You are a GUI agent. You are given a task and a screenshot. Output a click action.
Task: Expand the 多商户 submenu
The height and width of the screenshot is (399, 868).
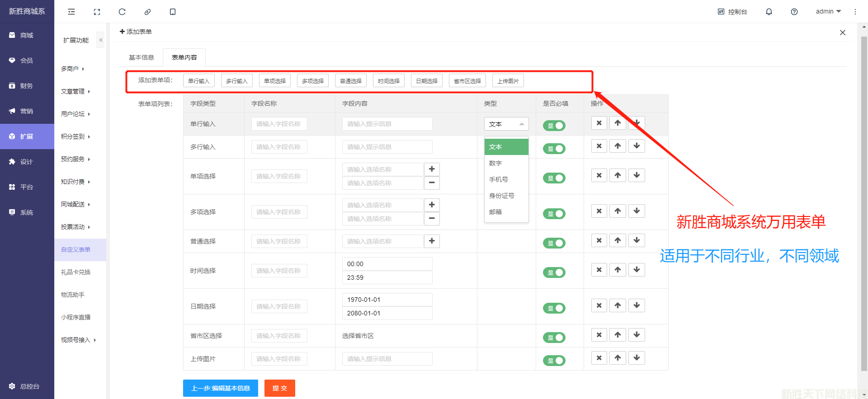pyautogui.click(x=73, y=69)
